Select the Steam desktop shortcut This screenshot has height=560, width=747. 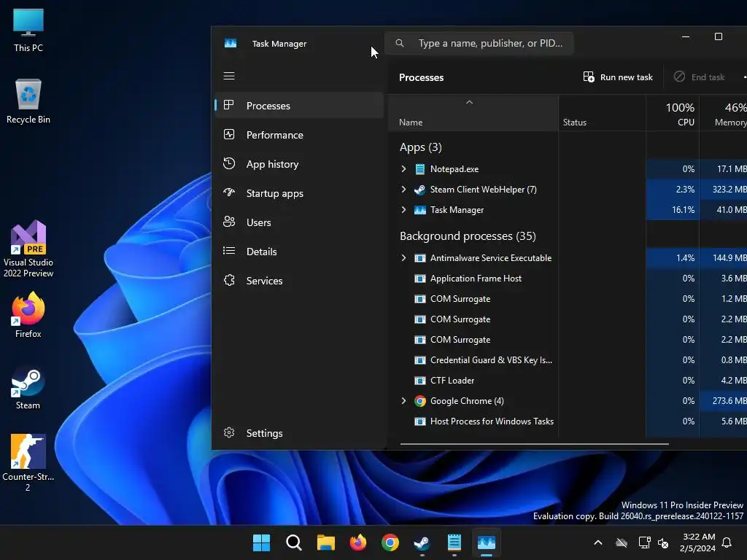pyautogui.click(x=28, y=388)
